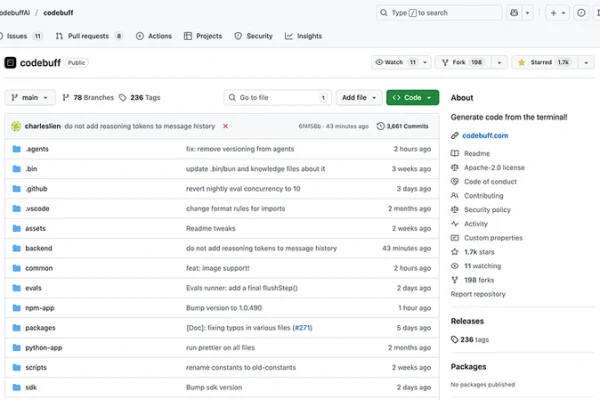The width and height of the screenshot is (600, 400).
Task: Open the issues inbox circle icon
Action: click(581, 13)
